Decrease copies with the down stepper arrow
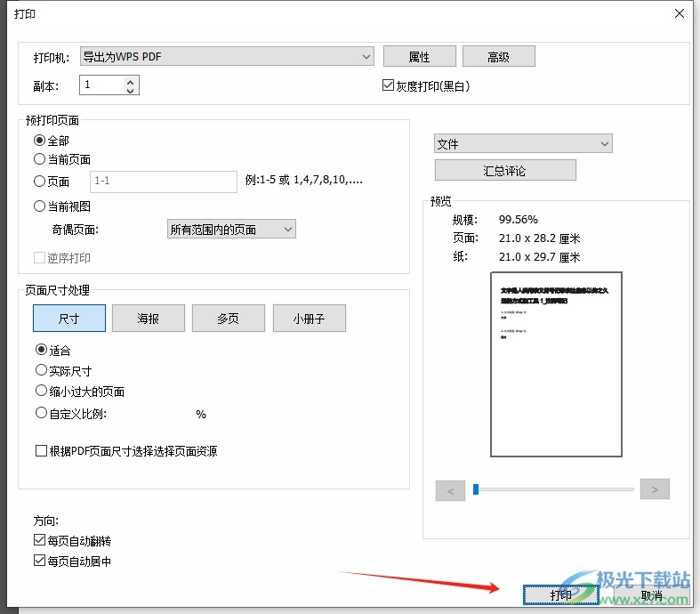Viewport: 700px width, 614px height. click(130, 90)
